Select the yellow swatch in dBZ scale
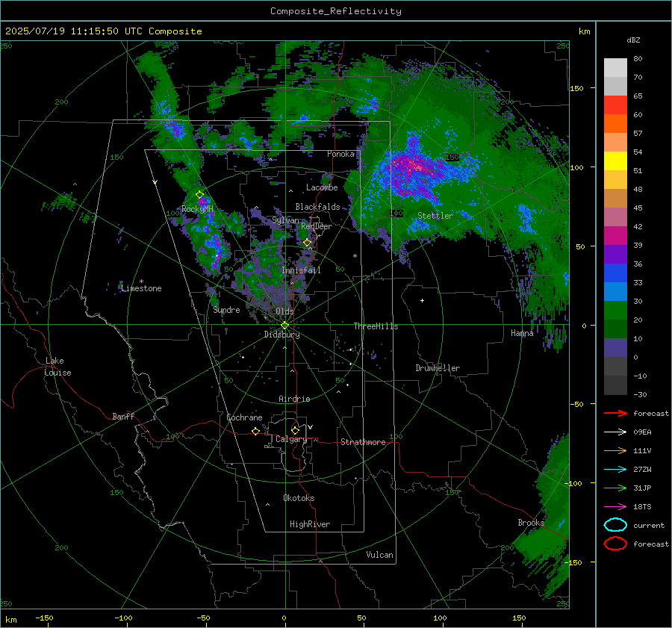Screen dimensions: 672x628 click(615, 161)
